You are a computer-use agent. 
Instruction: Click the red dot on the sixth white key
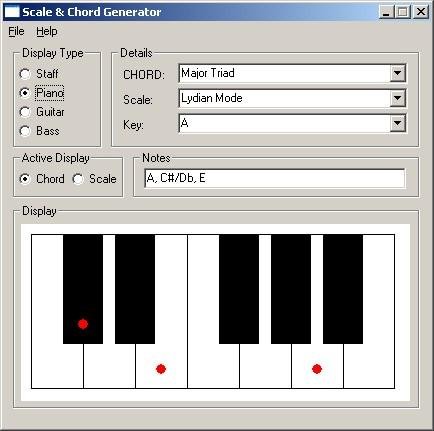(317, 369)
